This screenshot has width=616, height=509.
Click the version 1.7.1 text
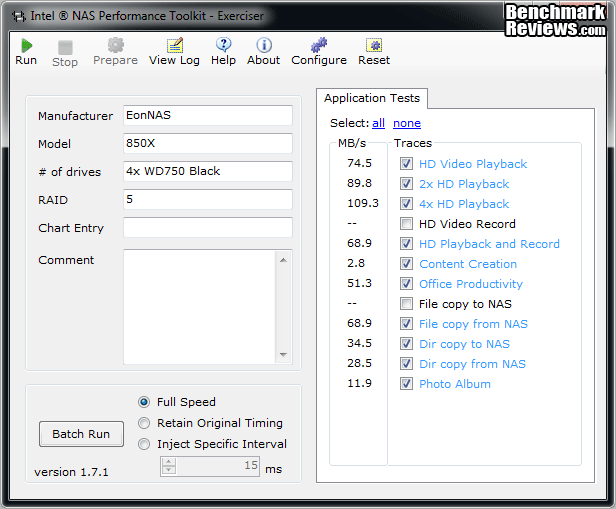[x=71, y=472]
